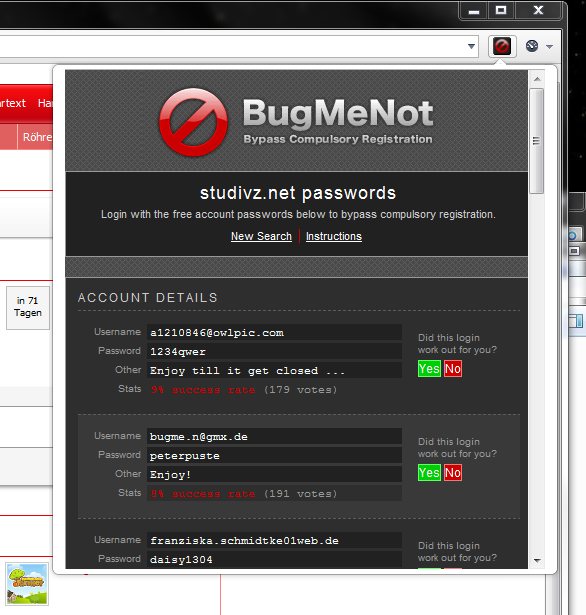Viewport: 586px width, 615px height.
Task: Click the BugMeNot extension toolbar icon
Action: (502, 46)
